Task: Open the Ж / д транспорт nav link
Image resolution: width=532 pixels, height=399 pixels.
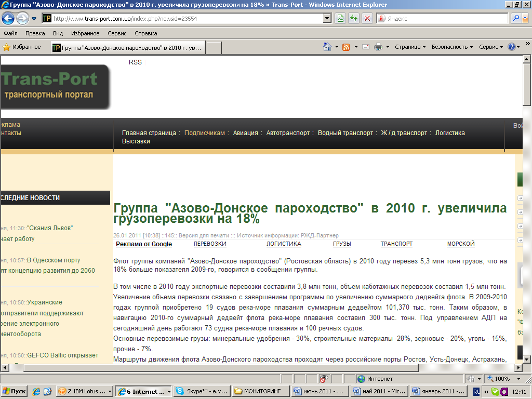Action: 404,133
